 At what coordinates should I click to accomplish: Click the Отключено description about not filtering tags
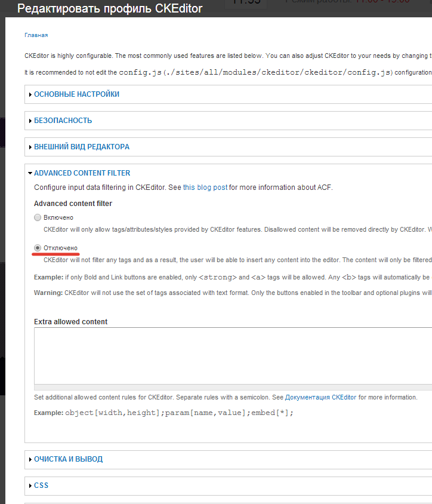click(237, 260)
